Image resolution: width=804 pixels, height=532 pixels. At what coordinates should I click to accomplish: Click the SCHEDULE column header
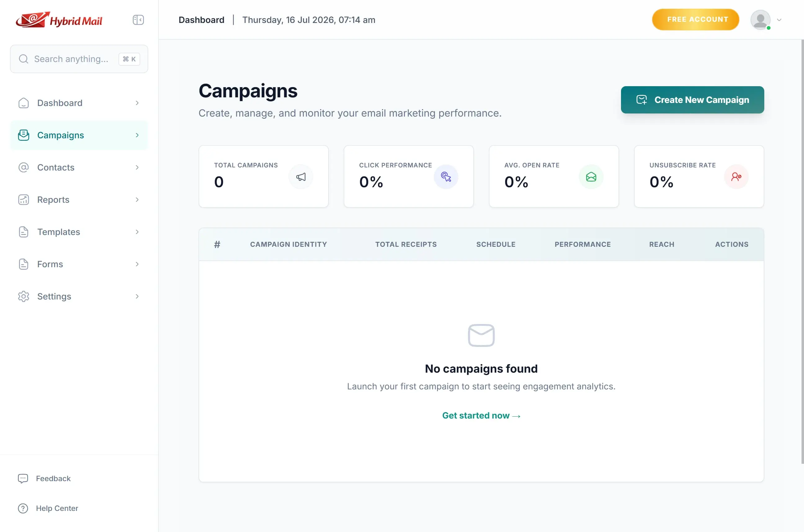[496, 244]
